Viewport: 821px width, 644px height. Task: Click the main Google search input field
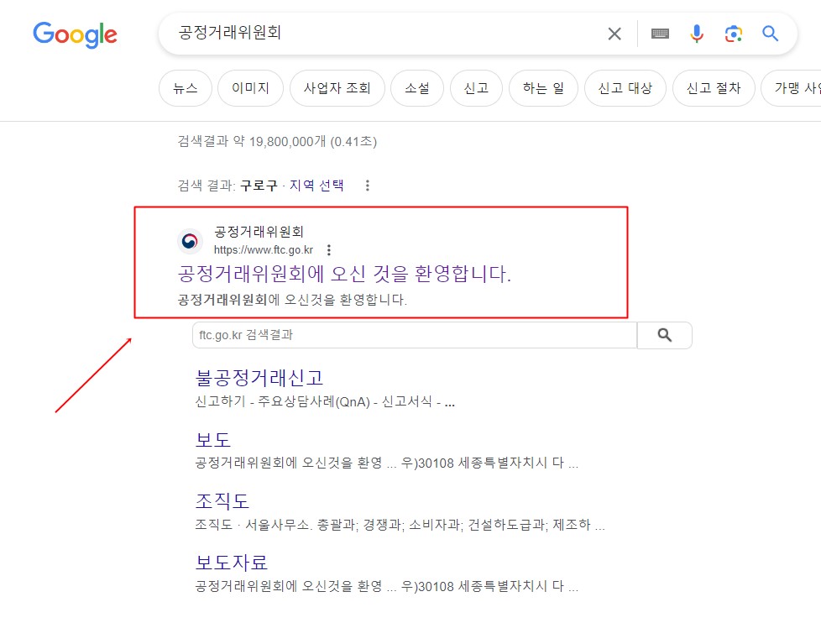tap(388, 33)
